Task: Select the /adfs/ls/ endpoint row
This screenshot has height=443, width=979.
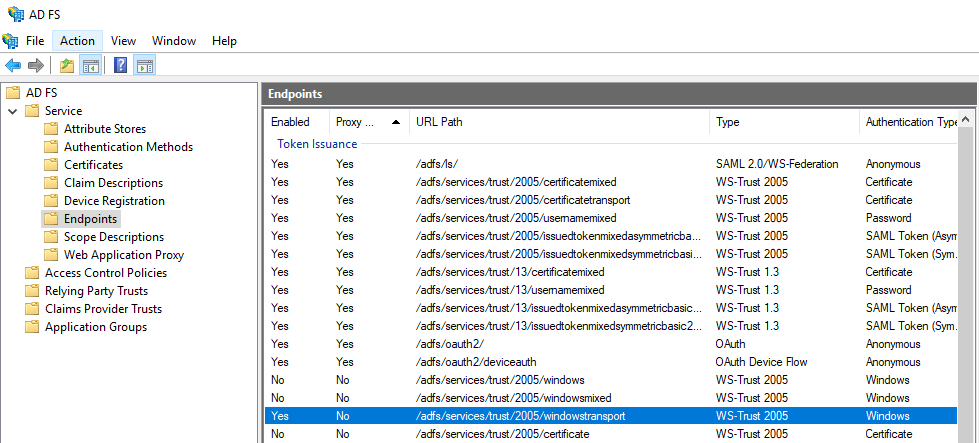Action: pos(611,164)
